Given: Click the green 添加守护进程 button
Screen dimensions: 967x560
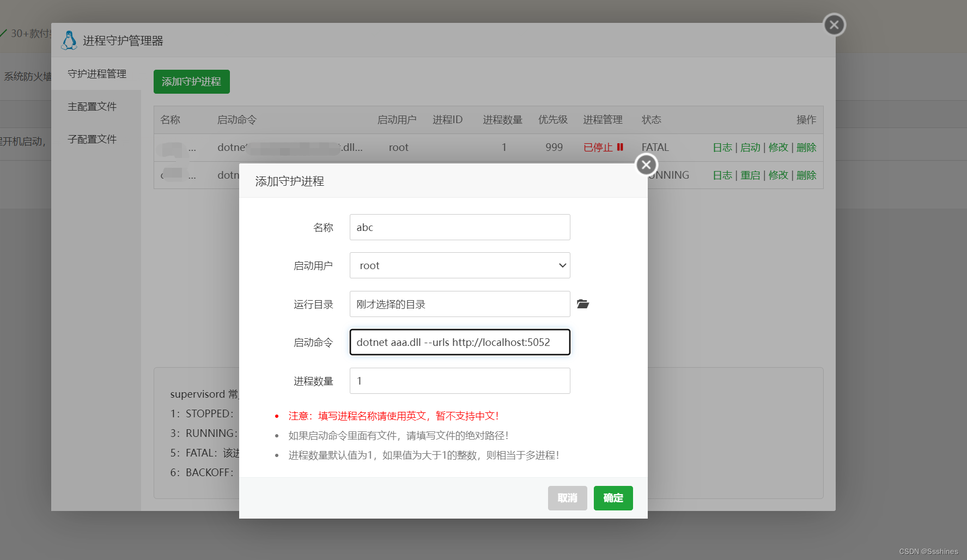Looking at the screenshot, I should click(x=191, y=82).
